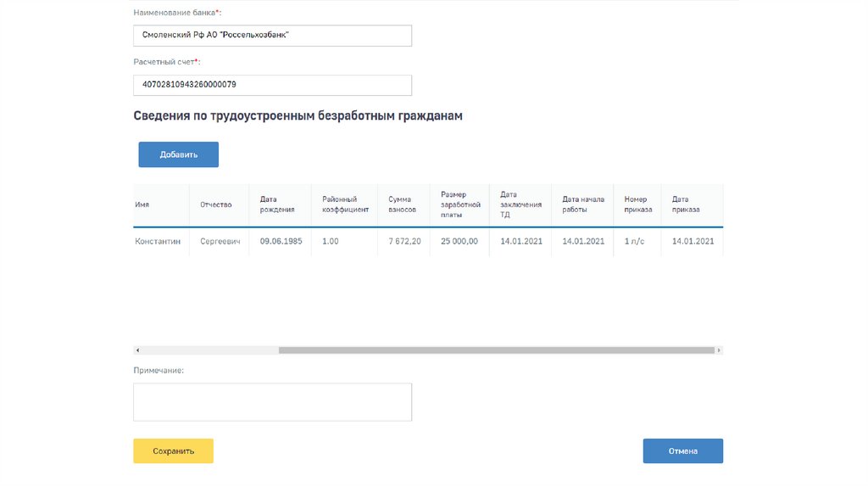This screenshot has height=487, width=868.
Task: Click the table's horizontal scrollbar thumb
Action: click(496, 350)
